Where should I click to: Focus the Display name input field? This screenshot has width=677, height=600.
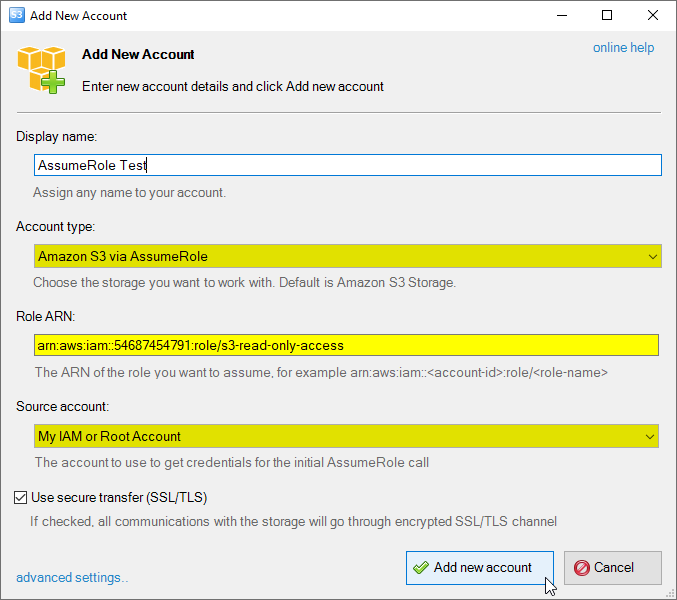348,165
